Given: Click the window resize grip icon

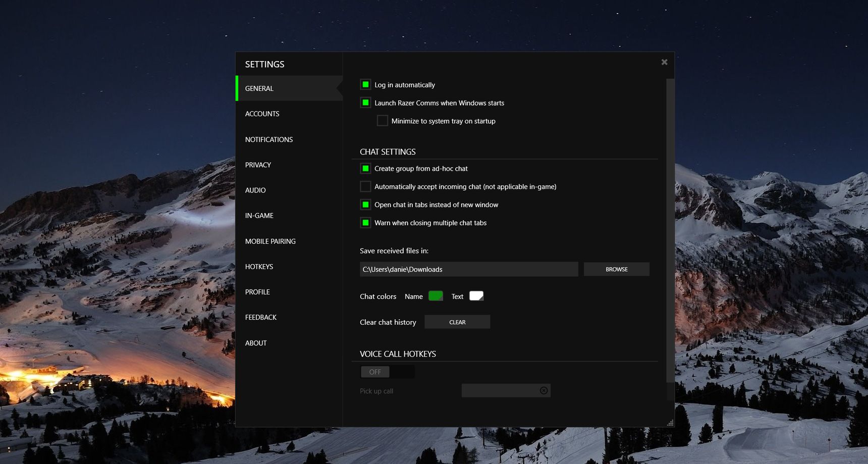Looking at the screenshot, I should (670, 423).
